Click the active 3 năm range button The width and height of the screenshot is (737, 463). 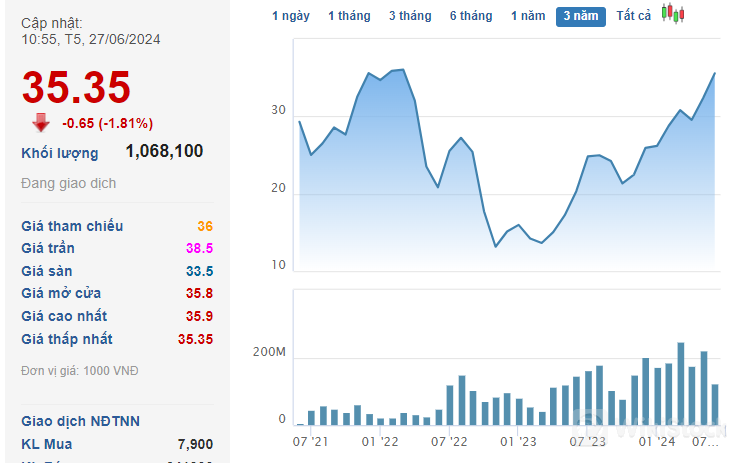(x=581, y=16)
